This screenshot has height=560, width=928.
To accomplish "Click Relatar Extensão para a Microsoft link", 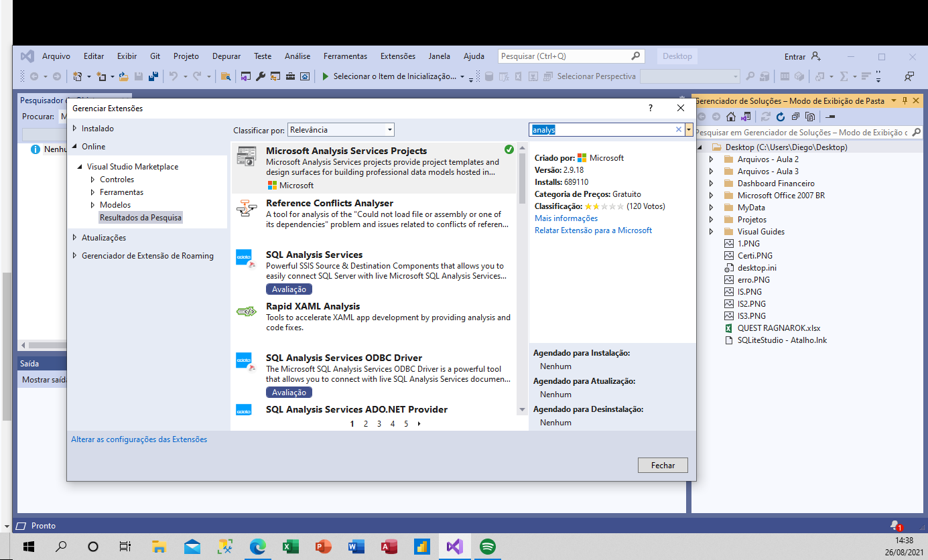I will [593, 230].
